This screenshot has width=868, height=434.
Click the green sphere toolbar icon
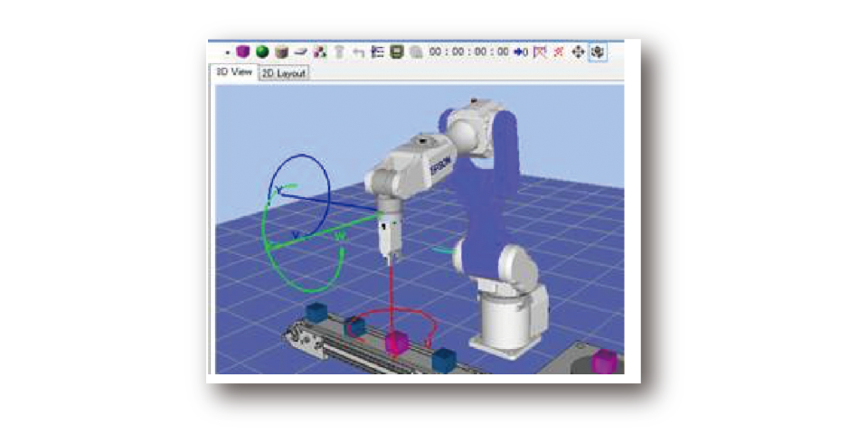click(261, 52)
